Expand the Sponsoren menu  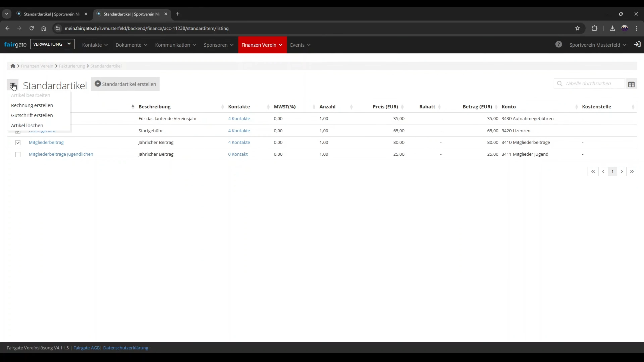click(219, 45)
